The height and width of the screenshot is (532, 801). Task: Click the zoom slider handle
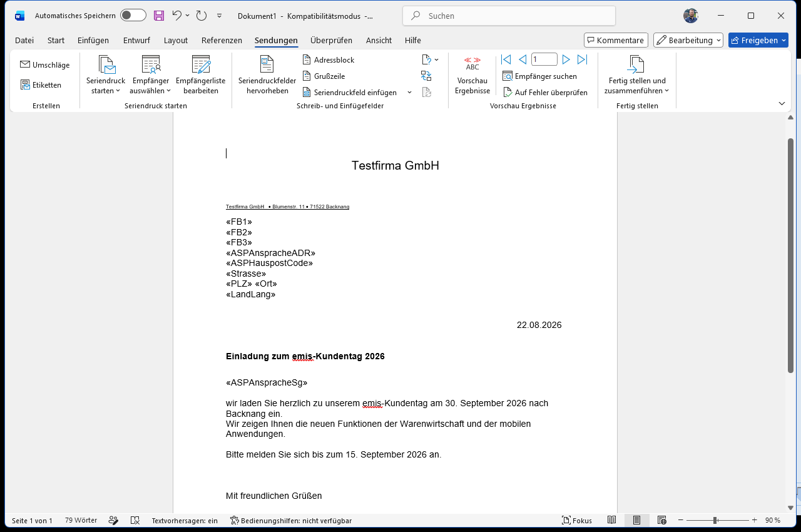715,521
